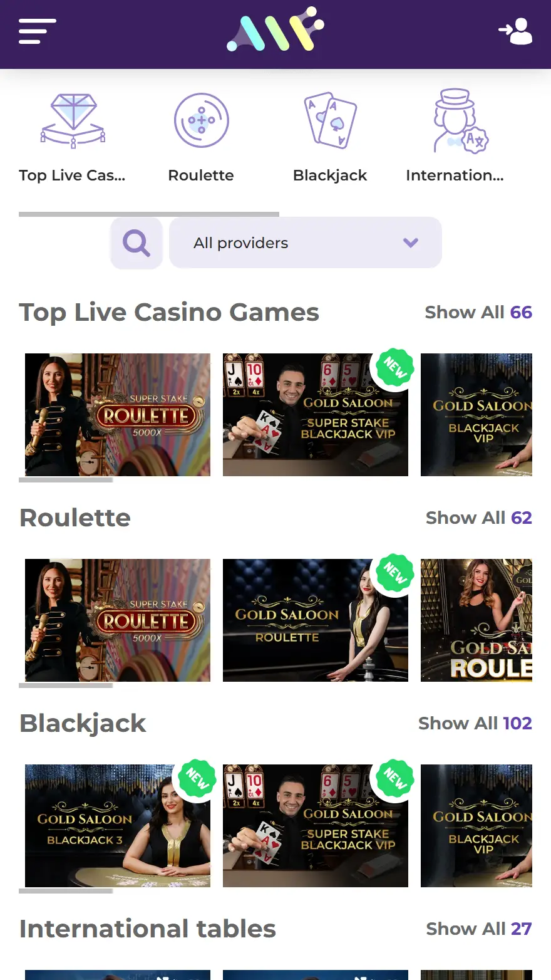Click the providers dropdown chevron arrow
This screenshot has width=551, height=980.
point(411,243)
